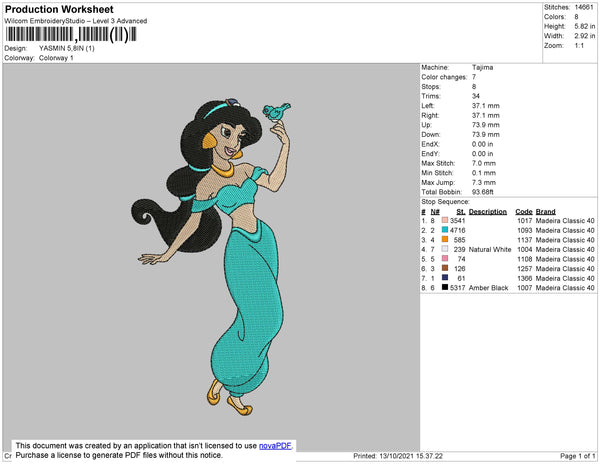The width and height of the screenshot is (600, 464).
Task: Click the Min Stitch value '0.1 mm'
Action: click(484, 173)
